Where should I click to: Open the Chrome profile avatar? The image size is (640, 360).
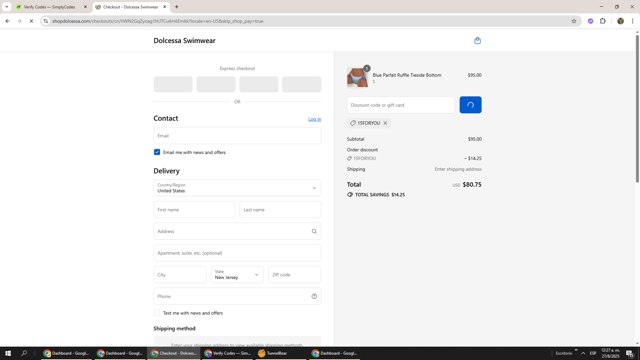click(620, 21)
